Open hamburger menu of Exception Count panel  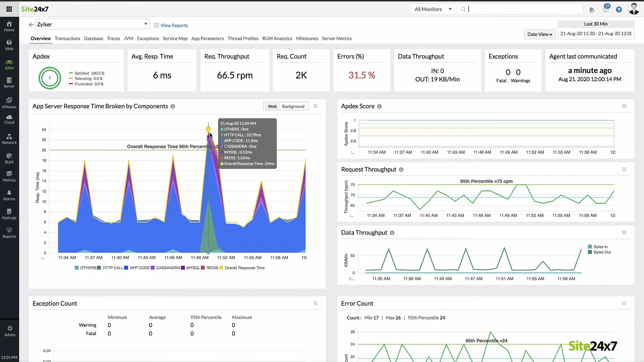pyautogui.click(x=316, y=304)
